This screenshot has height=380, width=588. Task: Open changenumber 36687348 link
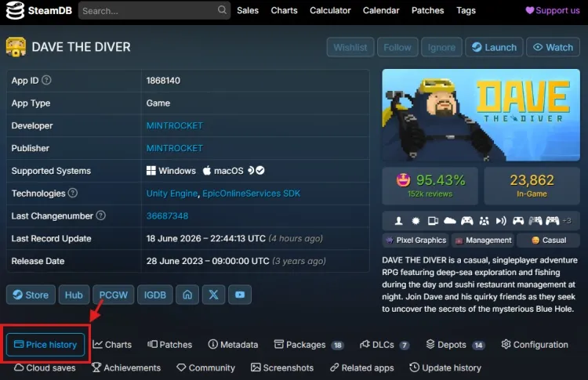pos(167,216)
